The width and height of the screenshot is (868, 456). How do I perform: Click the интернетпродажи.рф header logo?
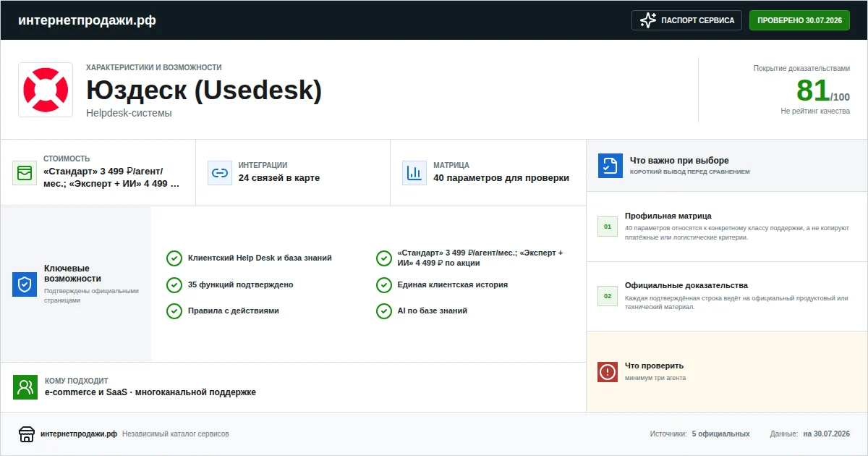[x=87, y=20]
